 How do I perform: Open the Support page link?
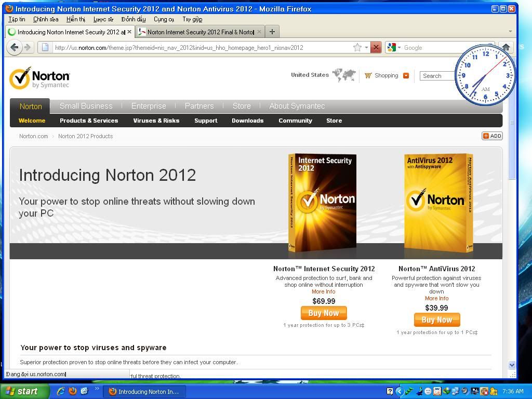[x=206, y=121]
